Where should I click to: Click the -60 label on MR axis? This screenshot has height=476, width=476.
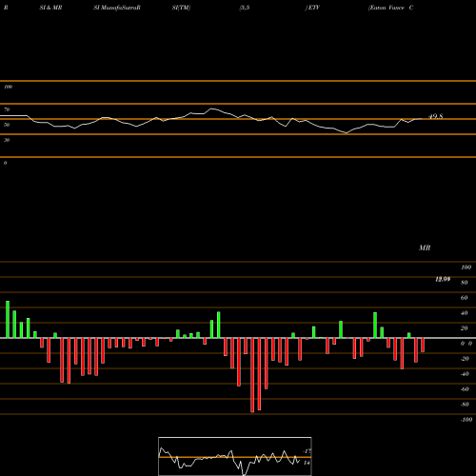[465, 389]
